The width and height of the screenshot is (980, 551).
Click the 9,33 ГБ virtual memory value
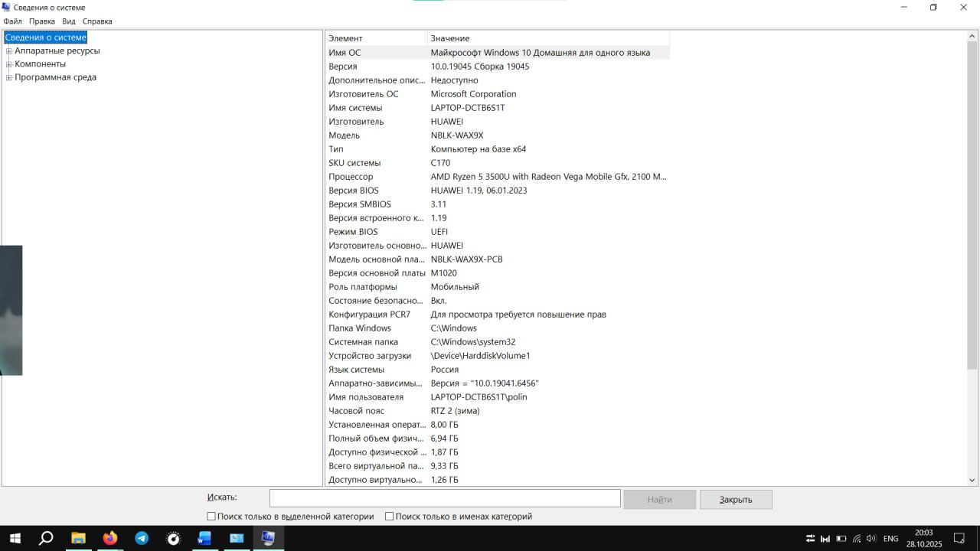pos(445,466)
